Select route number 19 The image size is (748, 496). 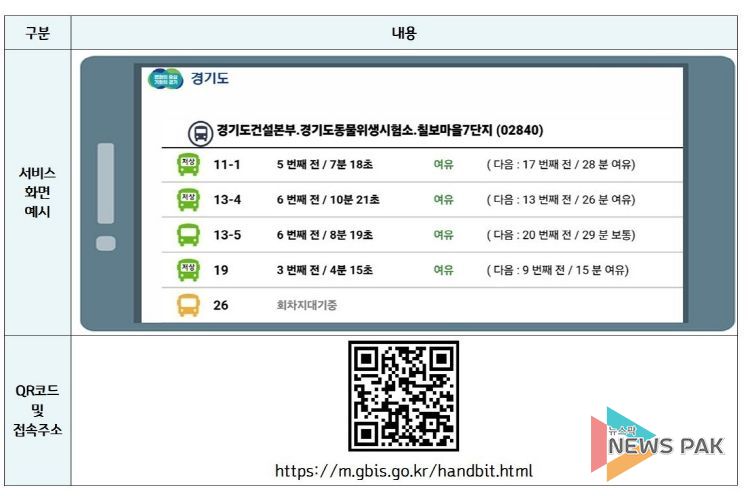point(221,270)
